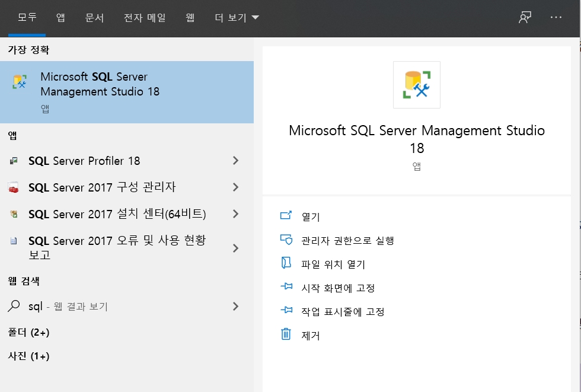Choose 제거 to uninstall
This screenshot has height=392, width=581.
311,335
